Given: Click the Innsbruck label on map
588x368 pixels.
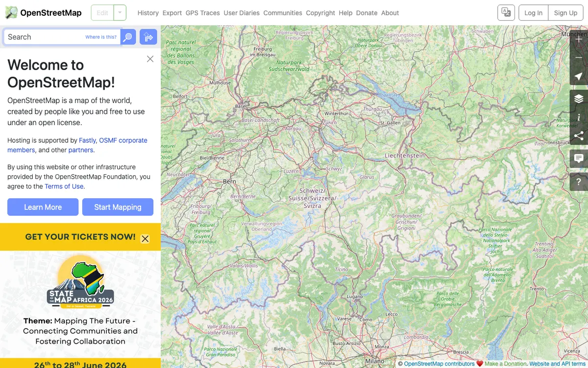Looking at the screenshot, I should pos(558,143).
